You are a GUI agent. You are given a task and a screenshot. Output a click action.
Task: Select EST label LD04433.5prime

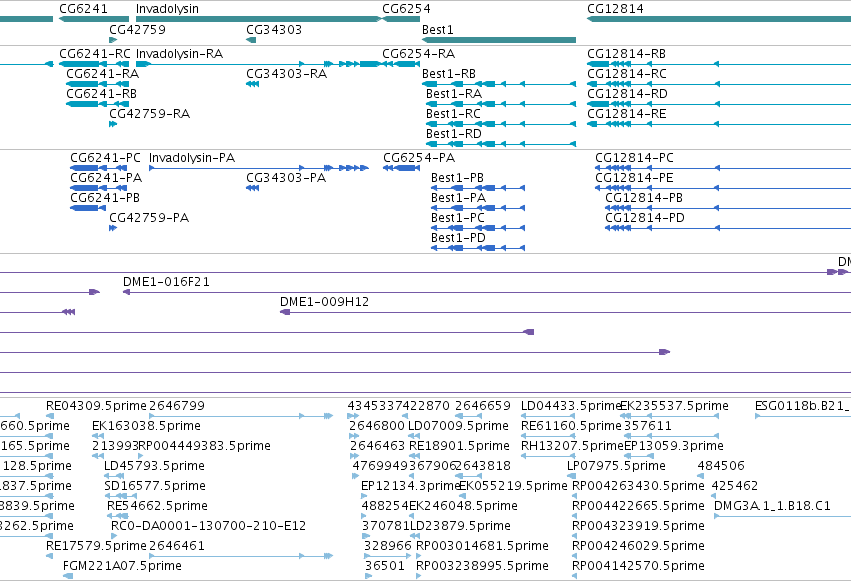570,406
